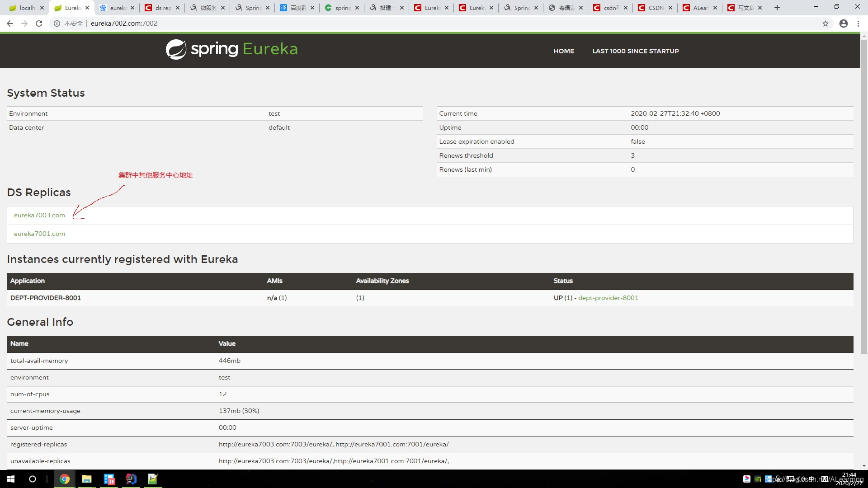868x488 pixels.
Task: Click the scrollbar down arrow
Action: pyautogui.click(x=864, y=466)
